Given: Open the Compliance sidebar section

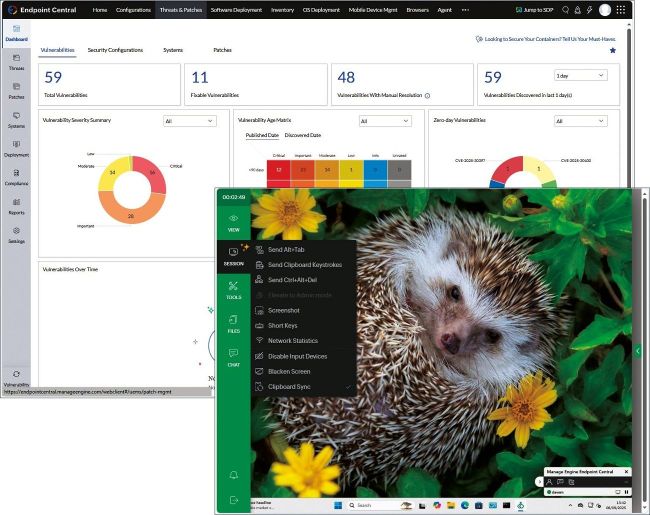Looking at the screenshot, I should pos(16,177).
